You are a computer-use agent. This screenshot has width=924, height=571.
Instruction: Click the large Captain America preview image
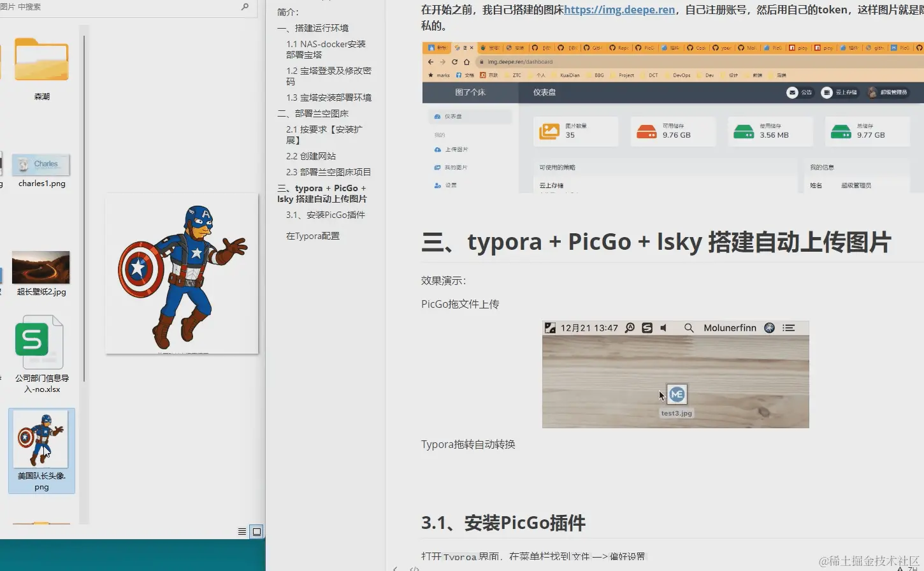click(x=180, y=274)
